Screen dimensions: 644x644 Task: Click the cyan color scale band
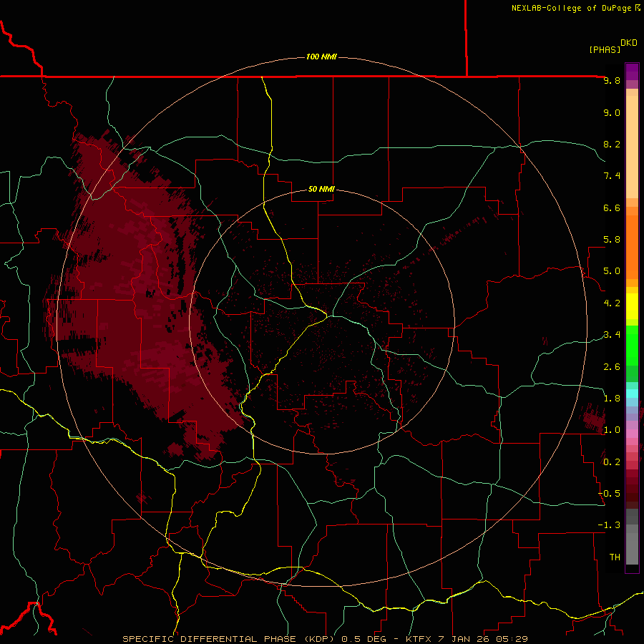tap(632, 394)
